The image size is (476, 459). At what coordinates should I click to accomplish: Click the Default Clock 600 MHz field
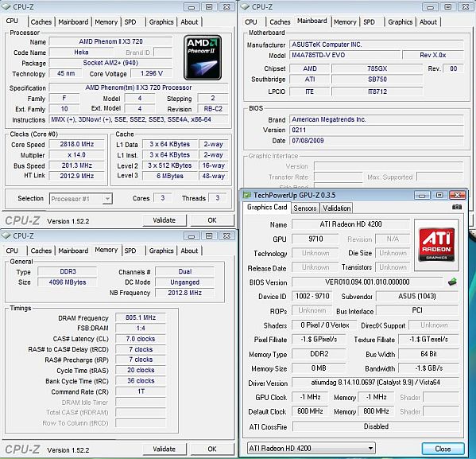pos(310,411)
